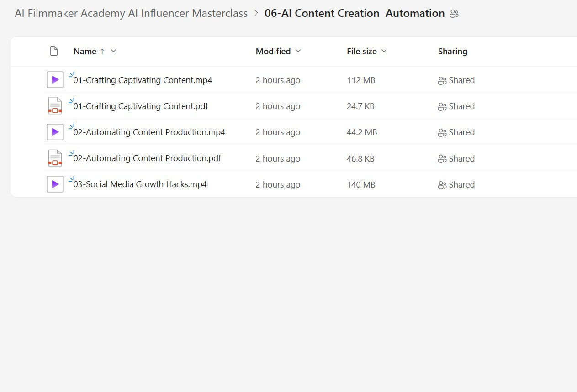Click the video icon for 02-Automating Content Production.mp4
Viewport: 577px width, 392px height.
(55, 132)
